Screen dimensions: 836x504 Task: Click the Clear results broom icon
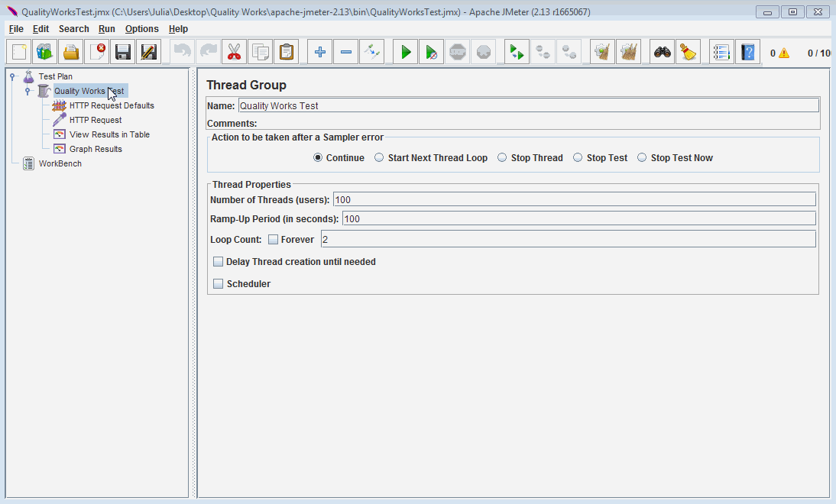602,52
